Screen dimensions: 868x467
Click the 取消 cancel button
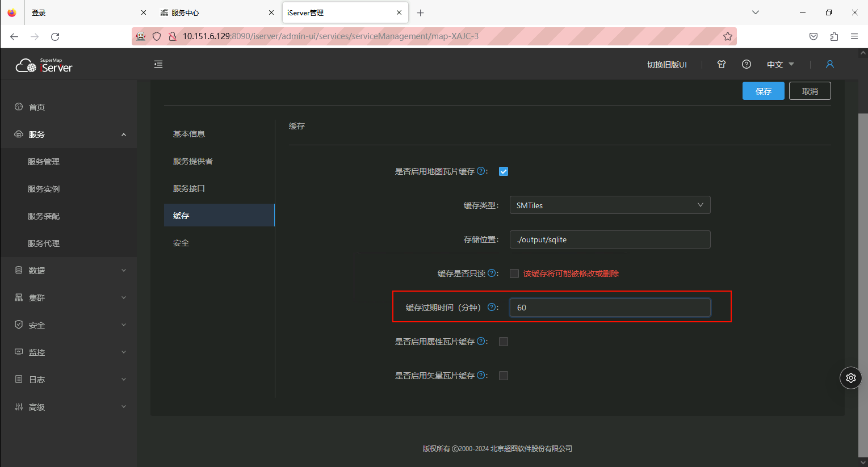pyautogui.click(x=810, y=91)
